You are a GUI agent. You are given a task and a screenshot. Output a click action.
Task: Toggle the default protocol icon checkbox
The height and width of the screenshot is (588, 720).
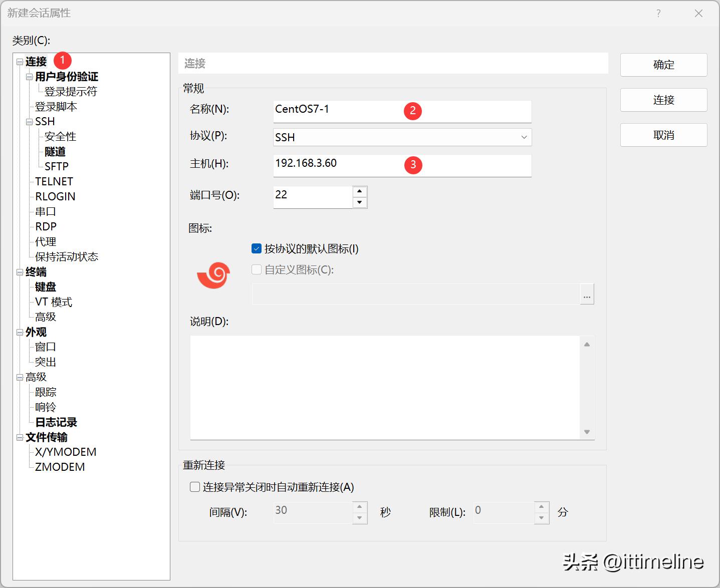pyautogui.click(x=257, y=249)
